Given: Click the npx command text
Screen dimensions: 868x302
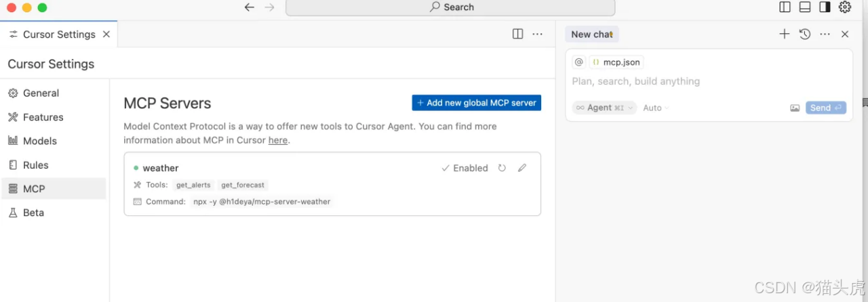Looking at the screenshot, I should point(262,202).
